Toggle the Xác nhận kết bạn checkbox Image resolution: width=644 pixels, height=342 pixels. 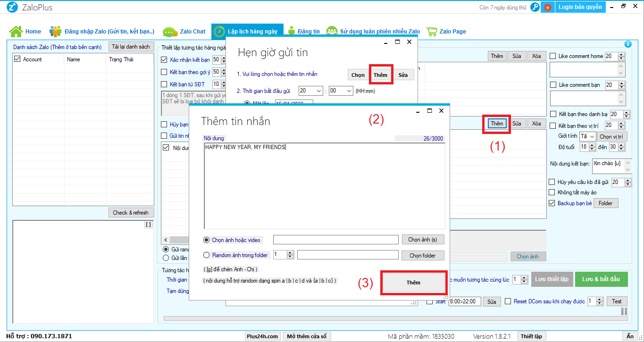coord(164,59)
